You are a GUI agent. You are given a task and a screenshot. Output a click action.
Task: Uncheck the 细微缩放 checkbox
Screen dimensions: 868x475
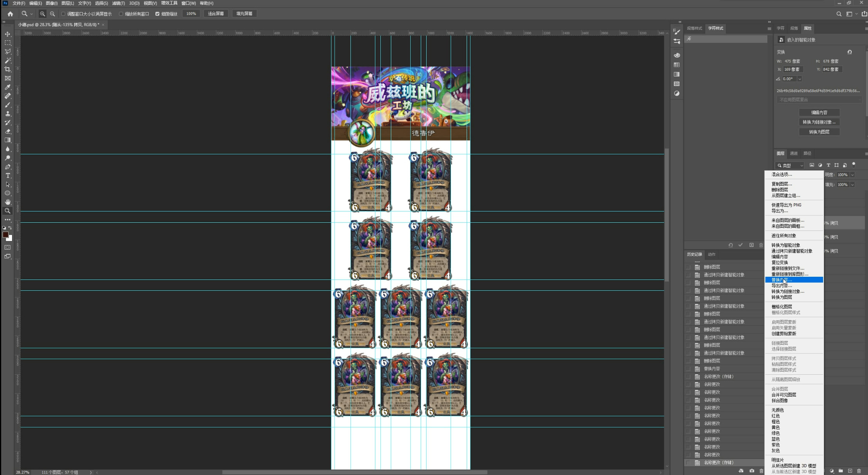click(157, 14)
